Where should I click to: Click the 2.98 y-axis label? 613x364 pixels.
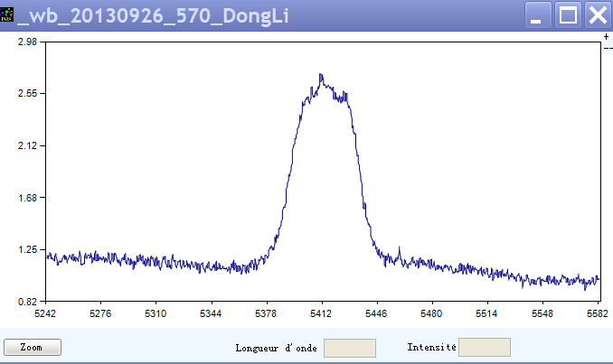pos(25,42)
